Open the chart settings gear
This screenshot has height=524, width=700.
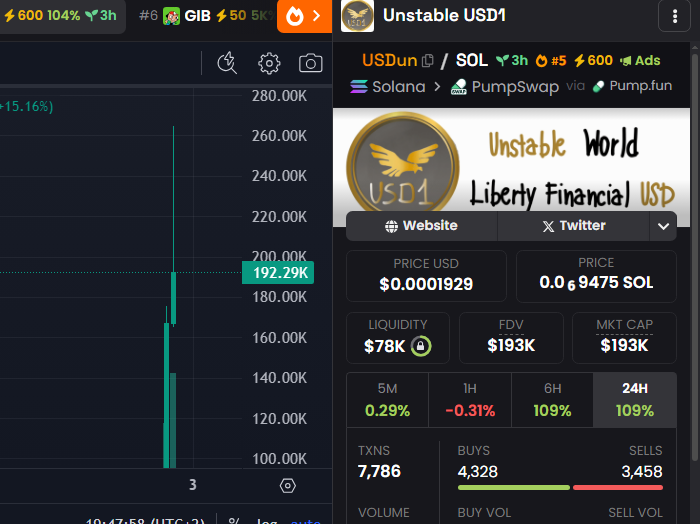[269, 63]
